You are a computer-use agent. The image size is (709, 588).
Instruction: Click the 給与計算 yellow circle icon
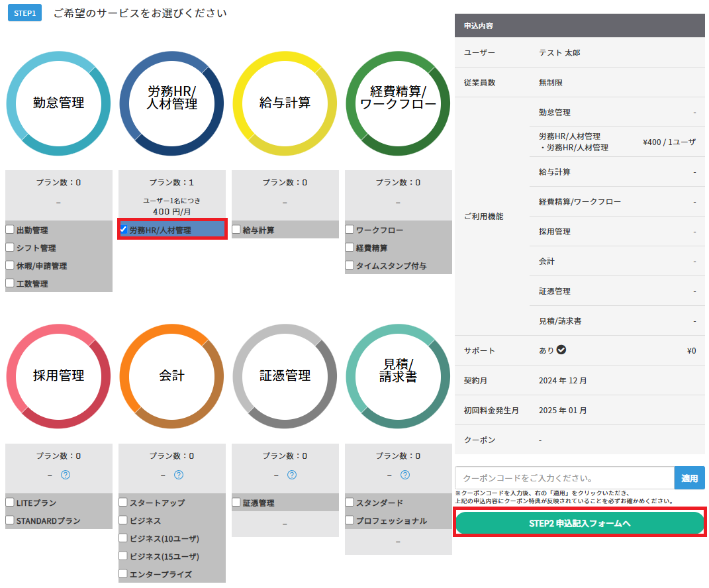285,103
